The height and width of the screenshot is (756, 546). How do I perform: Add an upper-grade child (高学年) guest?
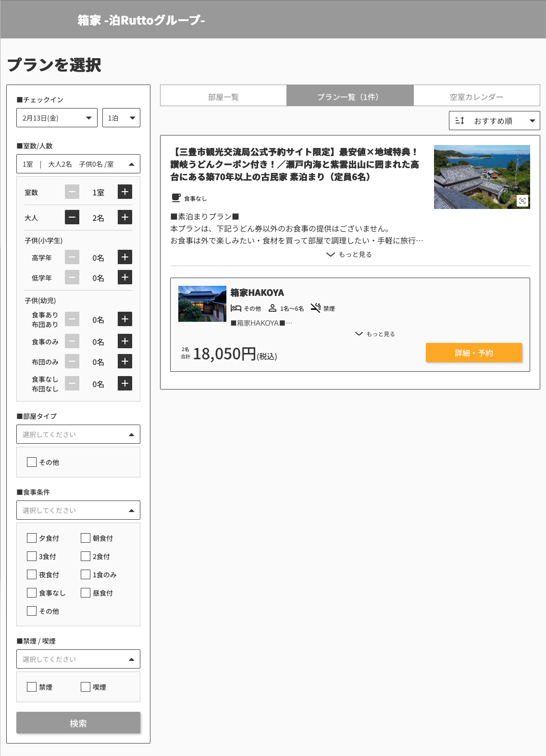click(x=125, y=257)
